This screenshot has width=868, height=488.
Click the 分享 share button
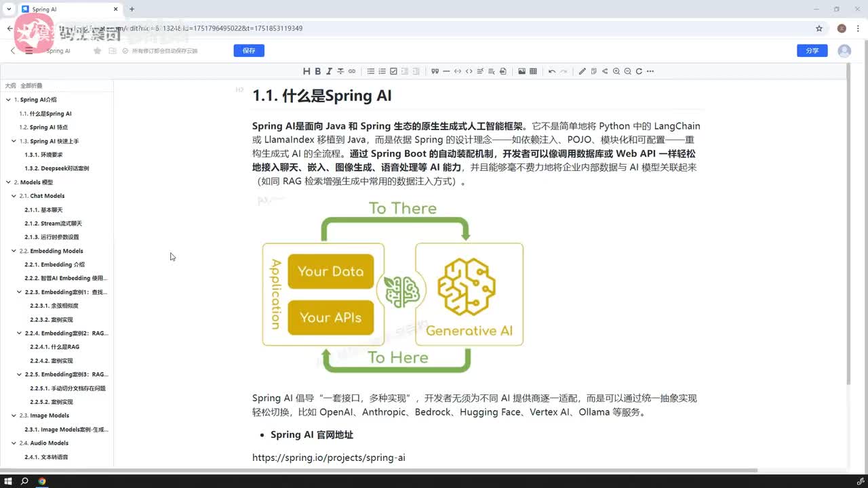pos(812,51)
